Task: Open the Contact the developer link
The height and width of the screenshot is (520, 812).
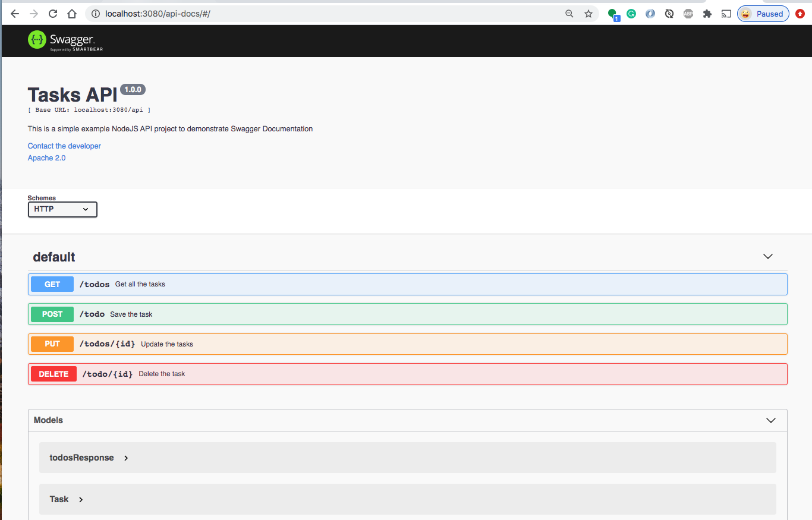Action: (x=64, y=146)
